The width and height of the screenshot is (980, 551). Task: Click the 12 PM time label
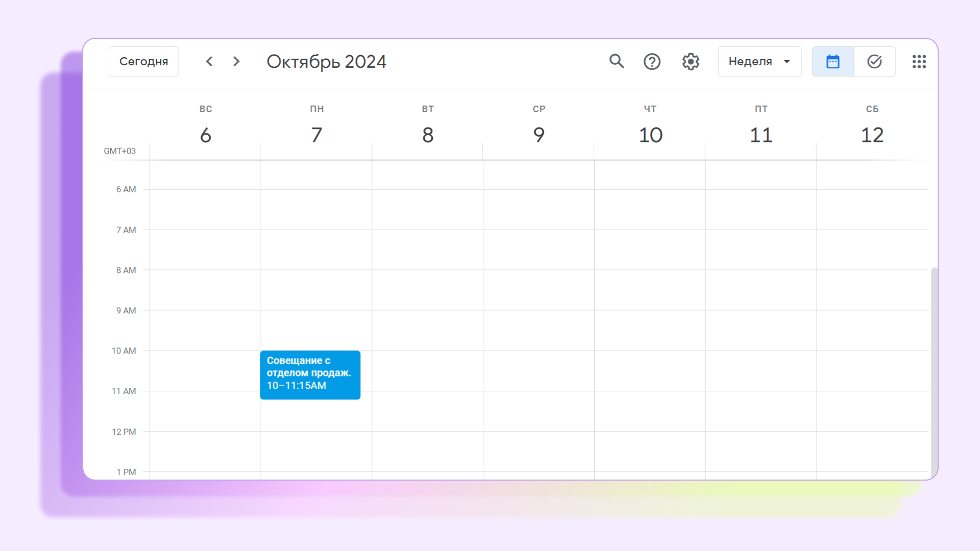pyautogui.click(x=124, y=432)
